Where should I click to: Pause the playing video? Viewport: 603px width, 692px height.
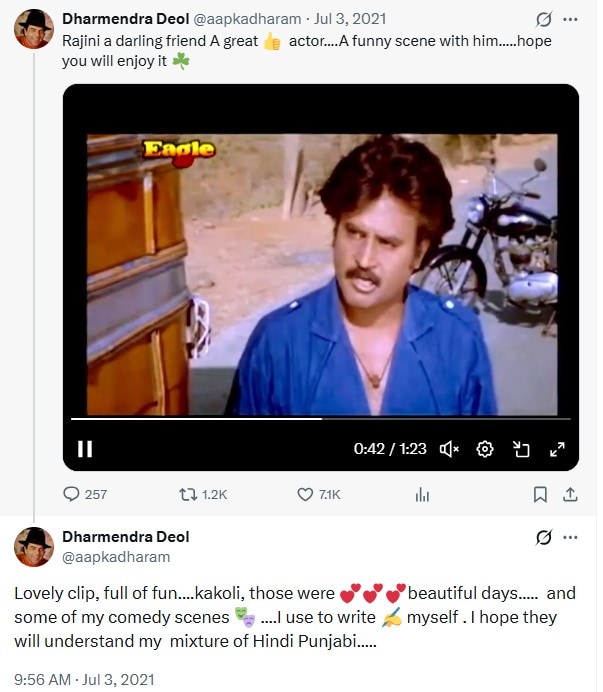85,449
